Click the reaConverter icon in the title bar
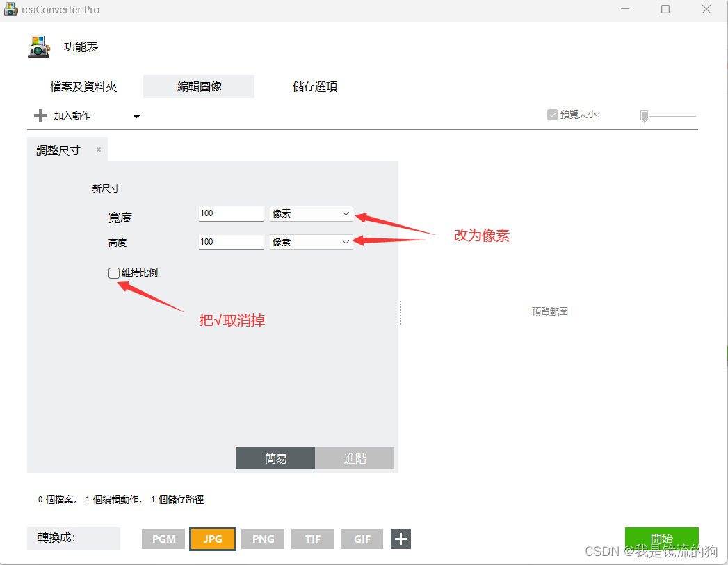Image resolution: width=728 pixels, height=565 pixels. (x=10, y=9)
